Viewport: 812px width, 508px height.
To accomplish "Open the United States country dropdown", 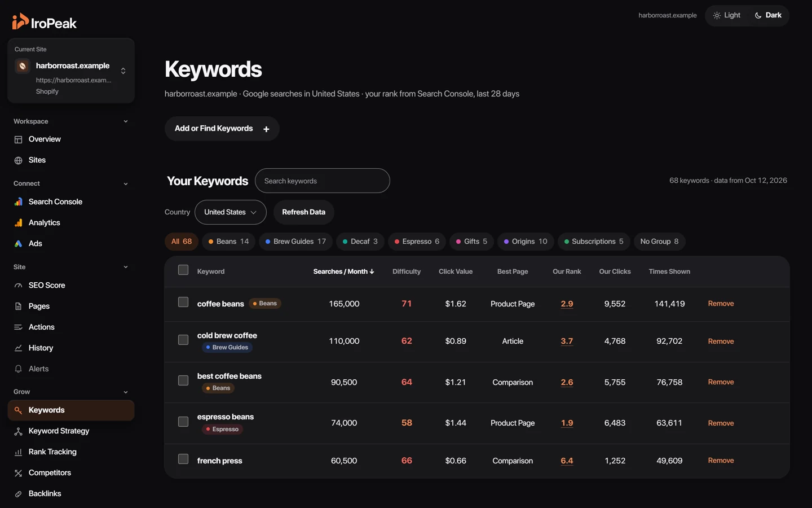I will tap(231, 212).
